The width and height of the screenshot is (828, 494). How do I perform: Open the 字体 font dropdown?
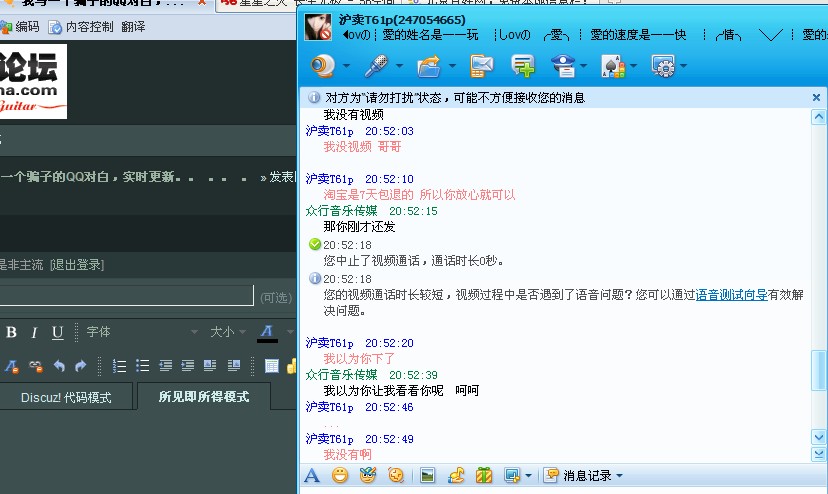click(x=140, y=332)
